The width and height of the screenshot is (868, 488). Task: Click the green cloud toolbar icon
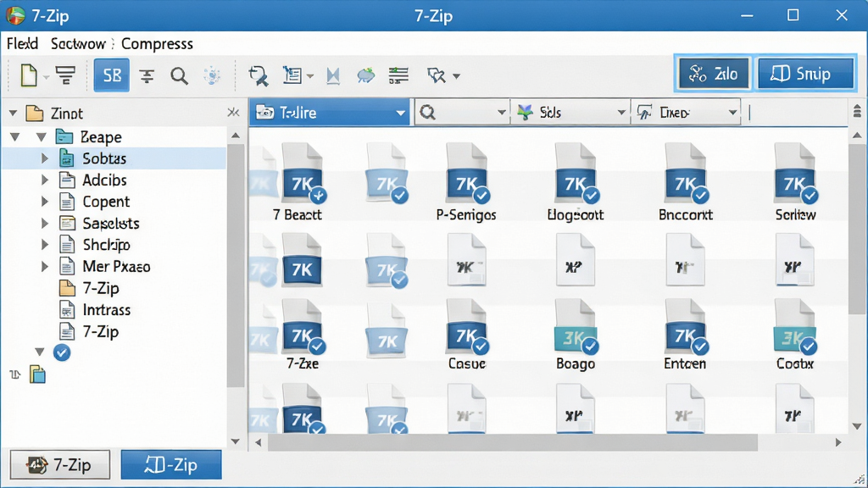tap(365, 75)
